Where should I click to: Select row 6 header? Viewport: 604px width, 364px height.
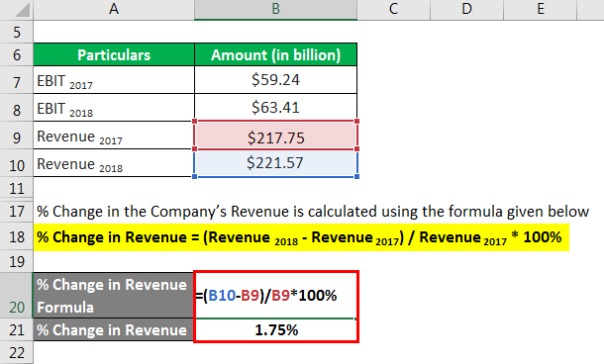17,54
